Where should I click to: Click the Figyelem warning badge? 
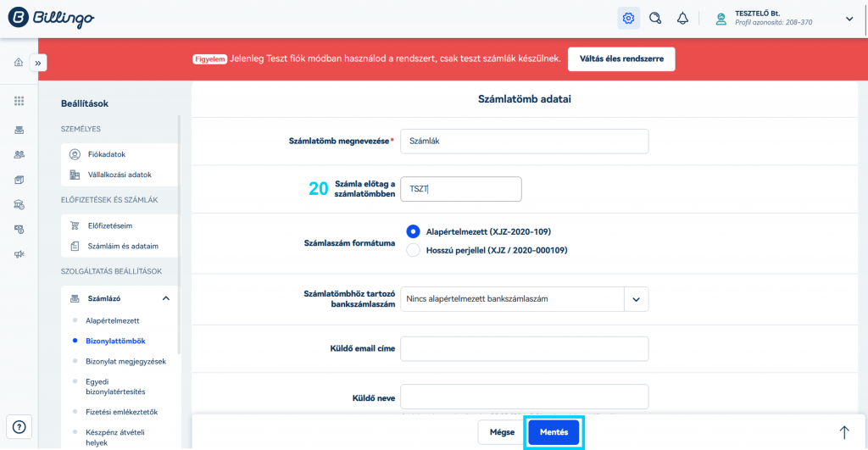point(210,59)
